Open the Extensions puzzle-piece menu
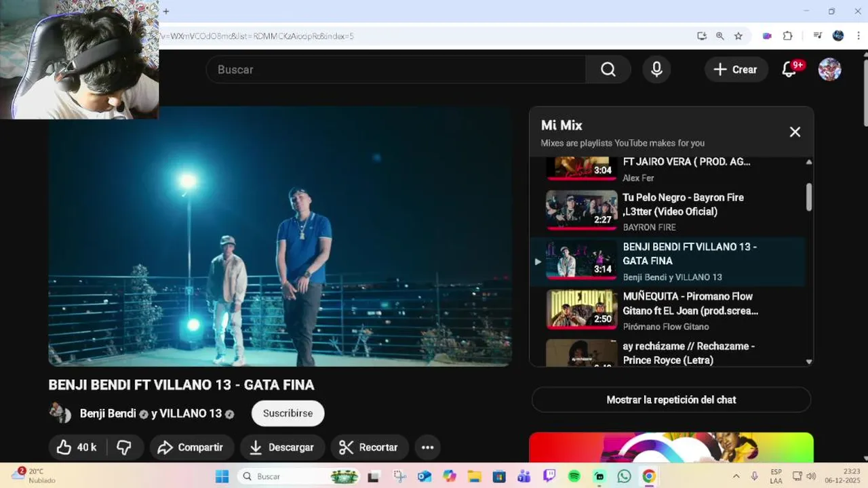 [787, 36]
